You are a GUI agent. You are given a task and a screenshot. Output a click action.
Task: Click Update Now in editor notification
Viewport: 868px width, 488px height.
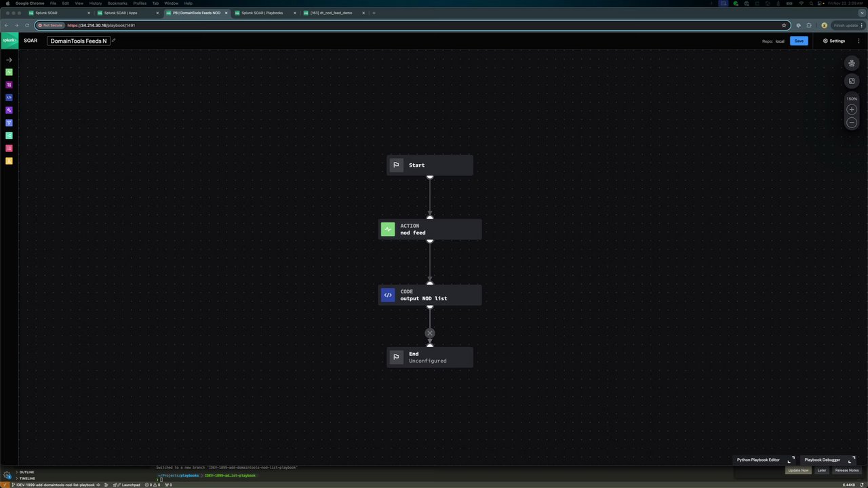pos(798,470)
